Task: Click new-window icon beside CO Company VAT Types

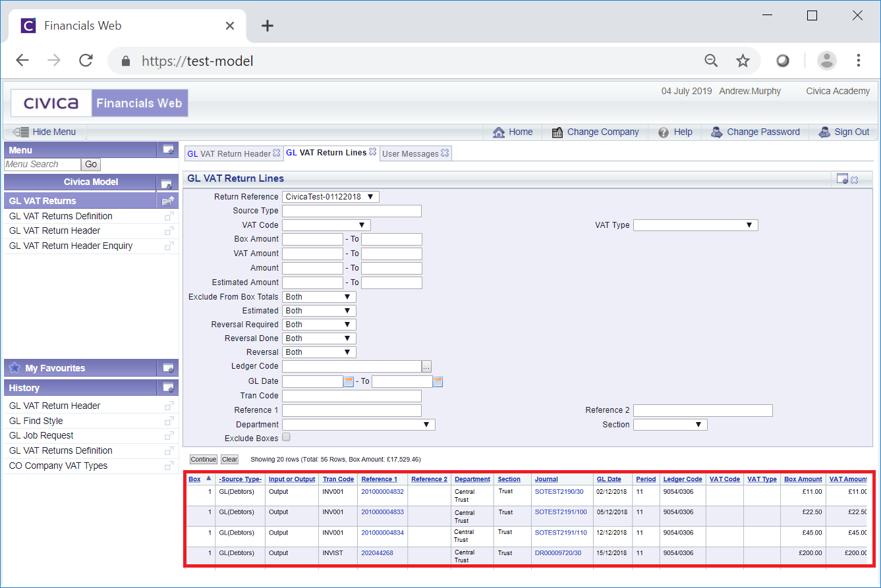Action: pyautogui.click(x=169, y=466)
